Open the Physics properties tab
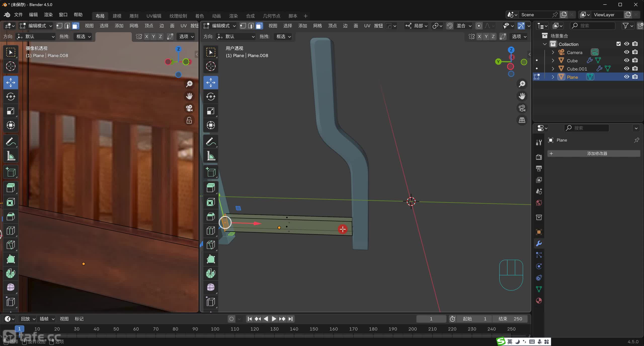This screenshot has height=346, width=644. click(539, 266)
